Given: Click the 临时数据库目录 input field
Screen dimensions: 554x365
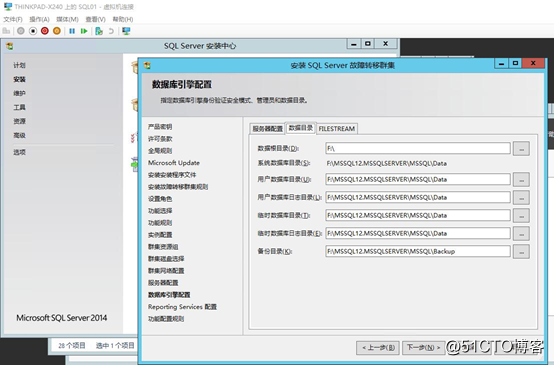Looking at the screenshot, I should click(x=418, y=215).
